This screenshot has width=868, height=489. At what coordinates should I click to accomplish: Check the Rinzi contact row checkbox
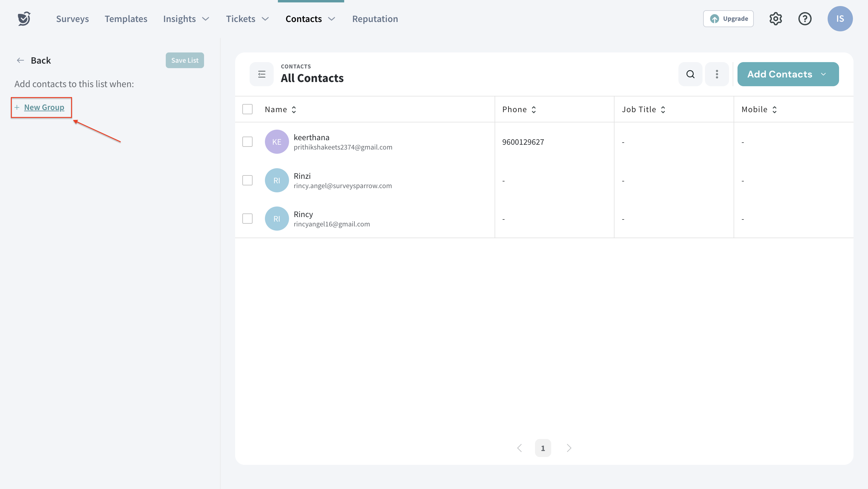(x=247, y=180)
